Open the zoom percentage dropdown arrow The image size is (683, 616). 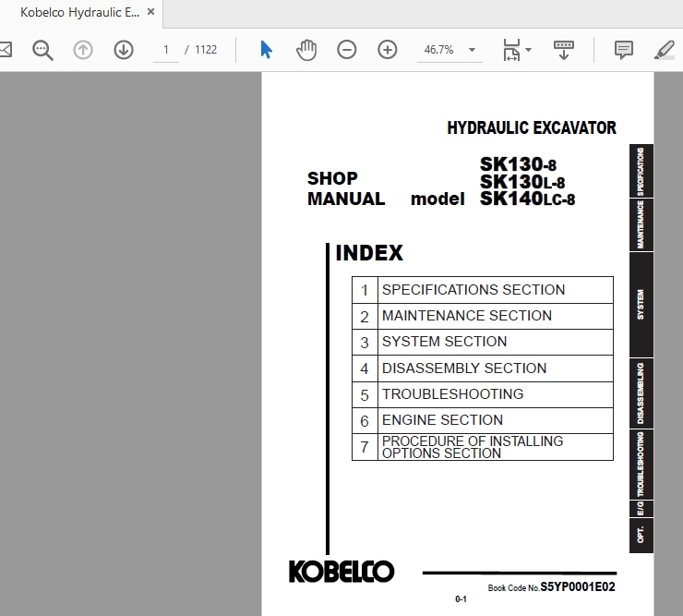(x=473, y=50)
